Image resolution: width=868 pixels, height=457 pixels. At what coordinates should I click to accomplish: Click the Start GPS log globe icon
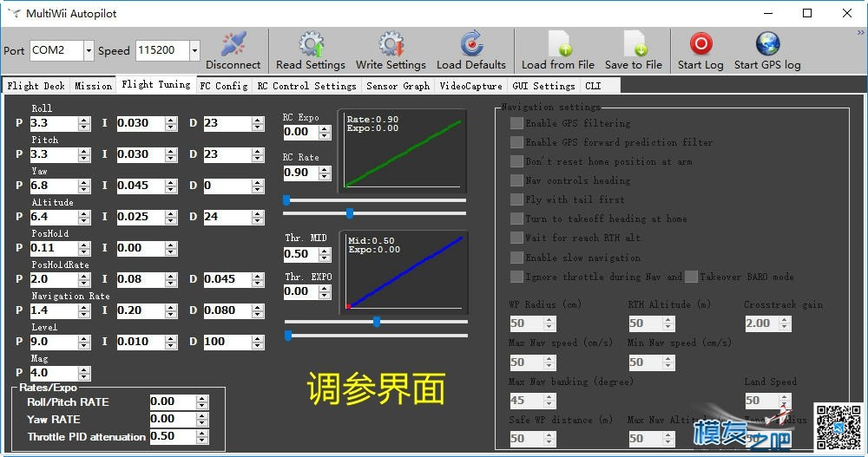pyautogui.click(x=768, y=43)
